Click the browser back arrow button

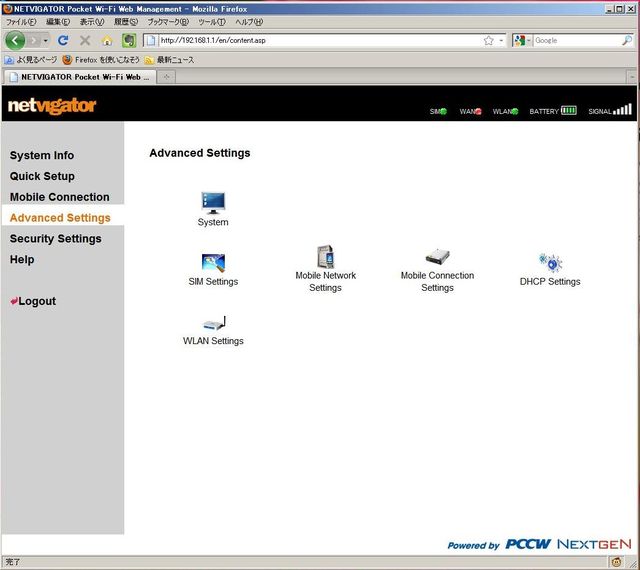(x=15, y=41)
